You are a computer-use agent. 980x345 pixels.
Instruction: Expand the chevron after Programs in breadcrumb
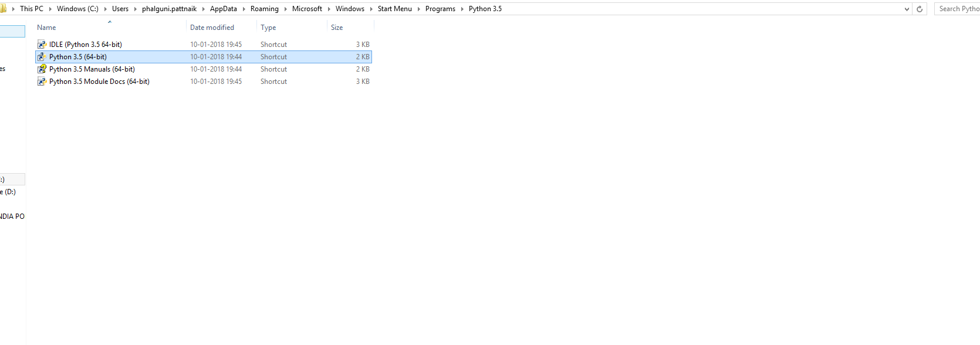click(x=462, y=9)
